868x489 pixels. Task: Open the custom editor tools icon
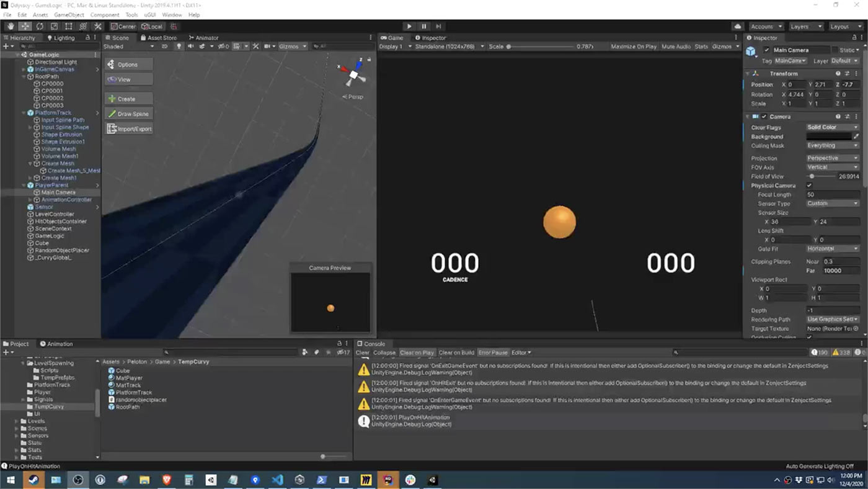tap(97, 27)
